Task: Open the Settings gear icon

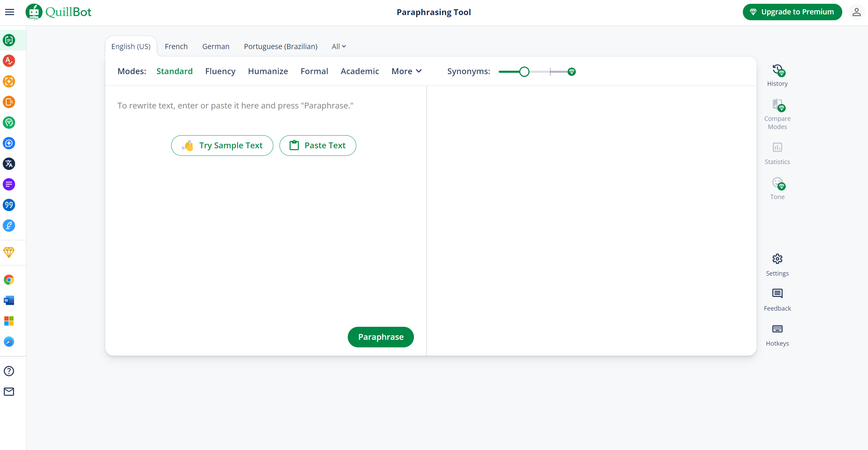Action: pos(777,259)
